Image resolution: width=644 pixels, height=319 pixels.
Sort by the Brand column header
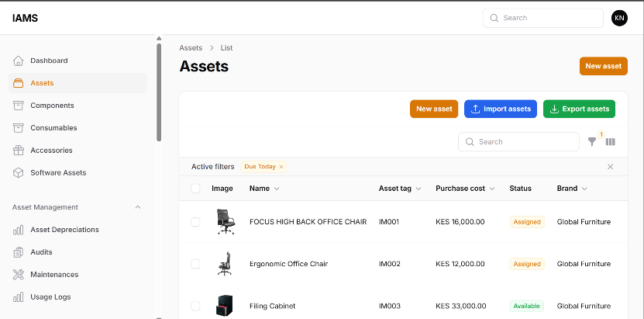572,189
